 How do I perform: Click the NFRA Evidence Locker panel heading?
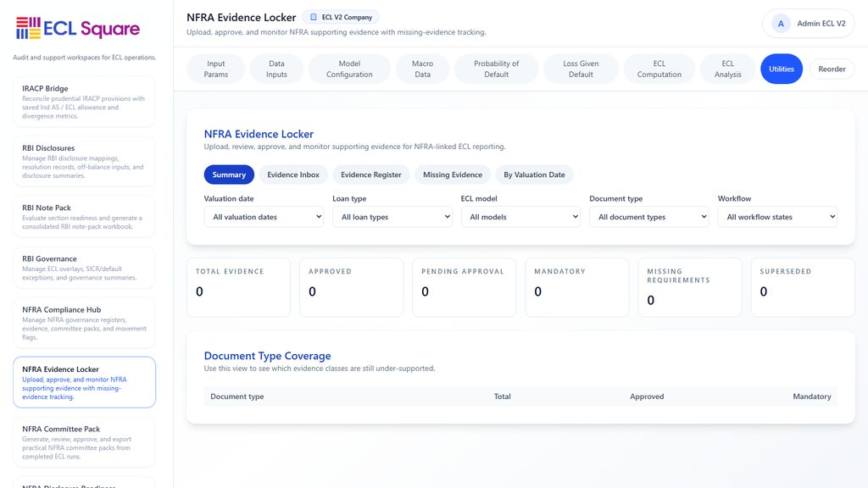point(259,134)
